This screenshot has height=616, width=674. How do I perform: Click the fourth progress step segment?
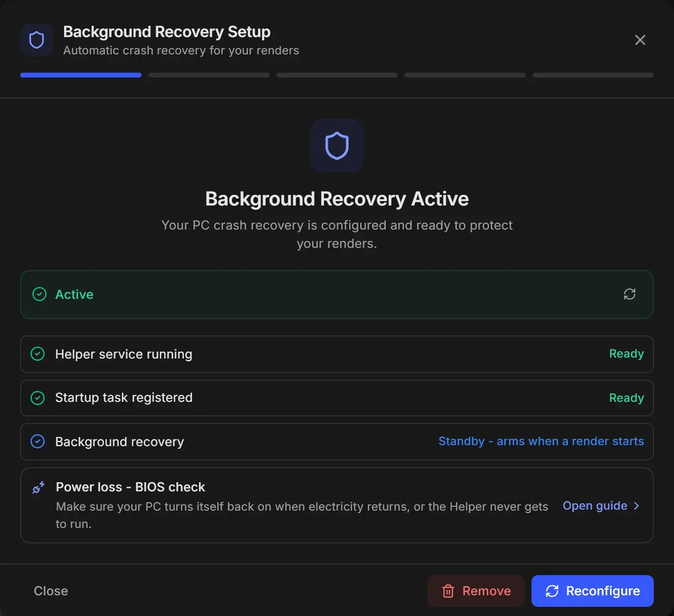pos(465,75)
